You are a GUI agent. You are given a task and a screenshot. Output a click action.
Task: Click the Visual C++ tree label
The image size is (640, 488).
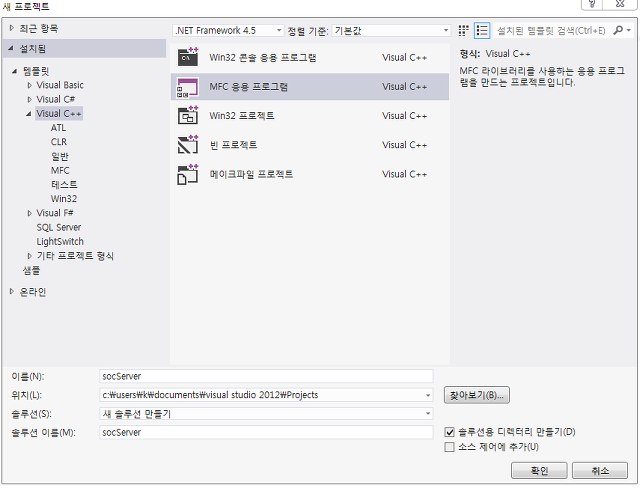point(59,114)
